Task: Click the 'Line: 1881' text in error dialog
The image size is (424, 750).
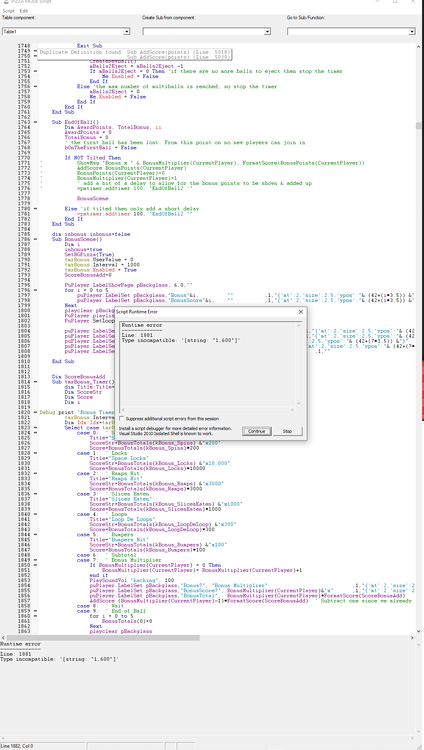Action: (135, 335)
